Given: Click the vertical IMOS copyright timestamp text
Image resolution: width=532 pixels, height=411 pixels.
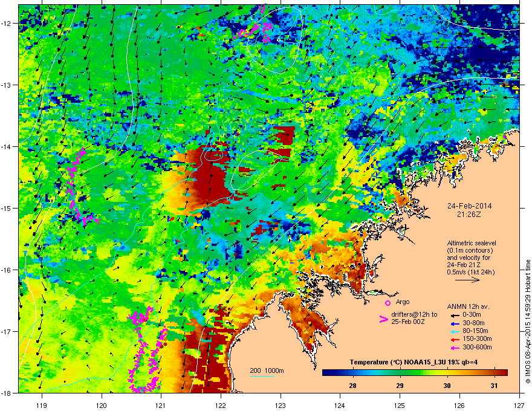Looking at the screenshot, I should pos(528,322).
